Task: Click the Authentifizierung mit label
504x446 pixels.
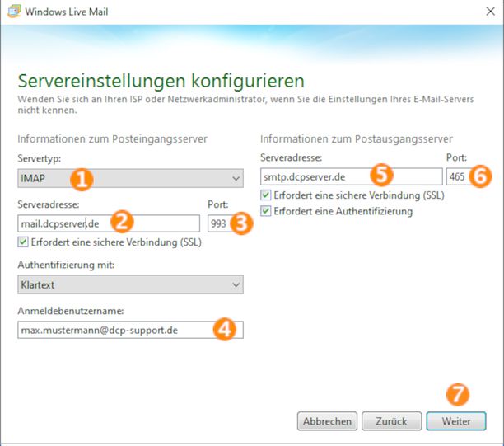Action: point(66,265)
